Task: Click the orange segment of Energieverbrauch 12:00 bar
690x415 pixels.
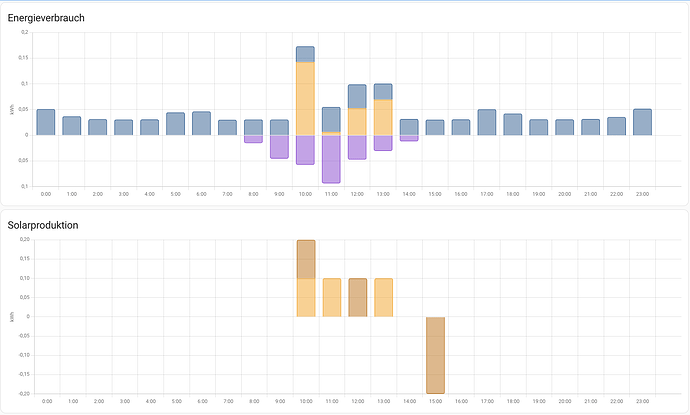Action: tap(357, 121)
